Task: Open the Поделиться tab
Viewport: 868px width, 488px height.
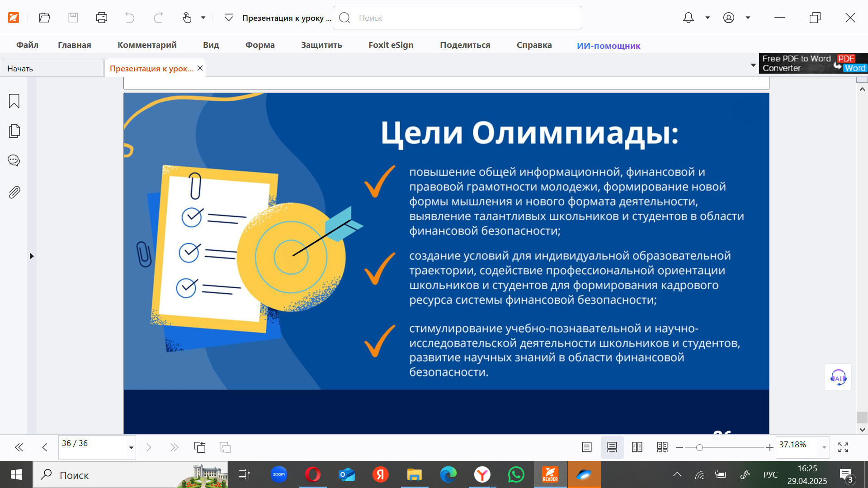Action: pyautogui.click(x=465, y=45)
